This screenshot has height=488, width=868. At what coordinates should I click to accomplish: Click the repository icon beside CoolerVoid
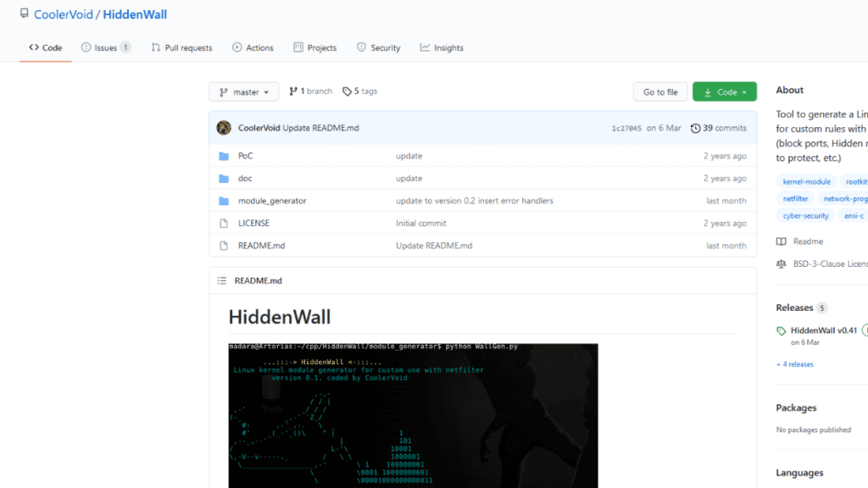coord(25,14)
